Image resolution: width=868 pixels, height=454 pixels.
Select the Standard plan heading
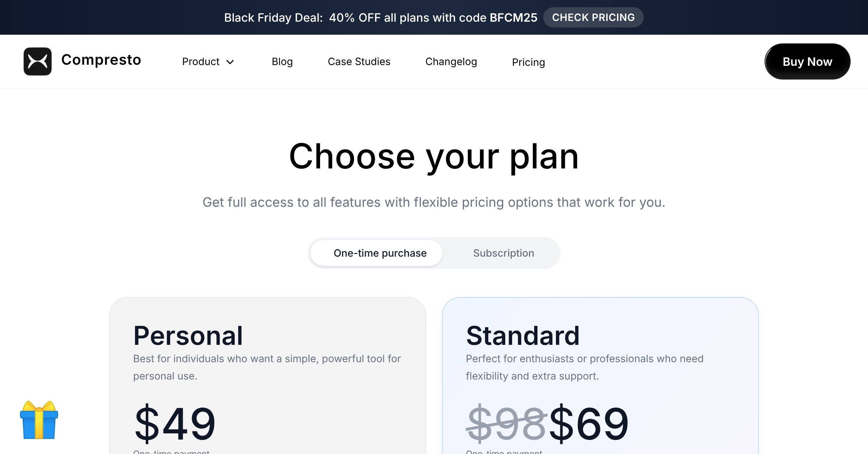click(523, 336)
